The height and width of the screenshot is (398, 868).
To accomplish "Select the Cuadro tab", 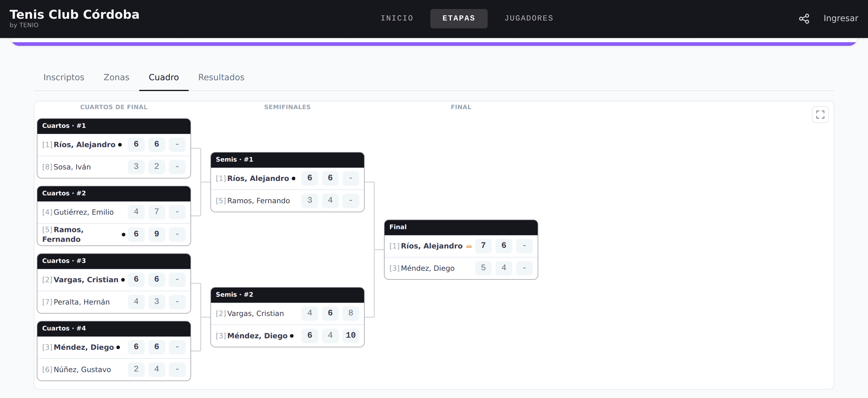I will click(x=164, y=77).
